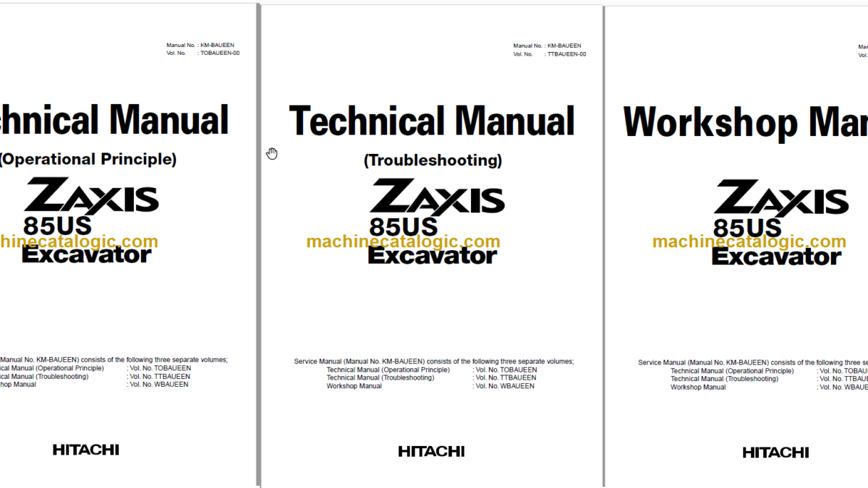868x488 pixels.
Task: Click the 'Technical Manual' title on Operational Principle page
Action: (114, 120)
